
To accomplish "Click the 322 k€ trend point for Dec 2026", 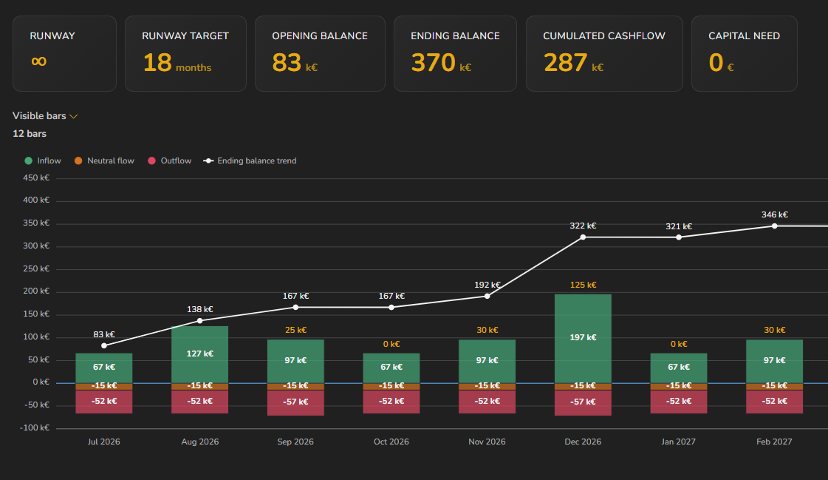I will pyautogui.click(x=583, y=238).
